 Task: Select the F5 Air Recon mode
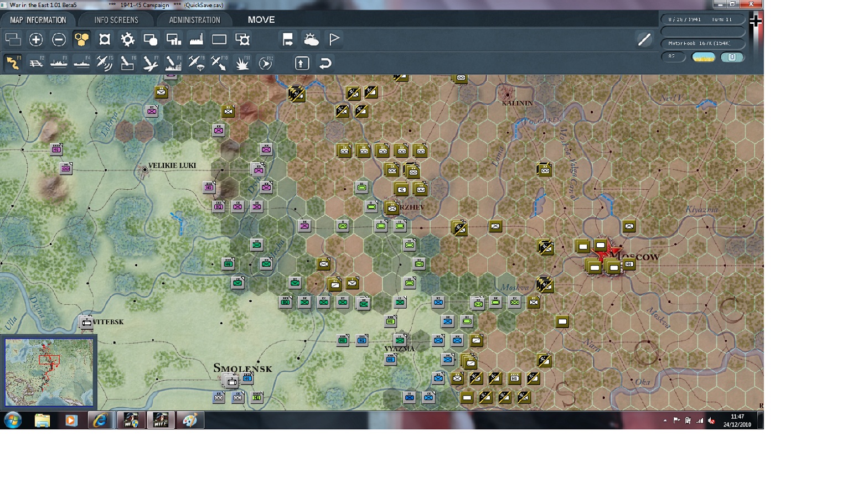tap(105, 63)
